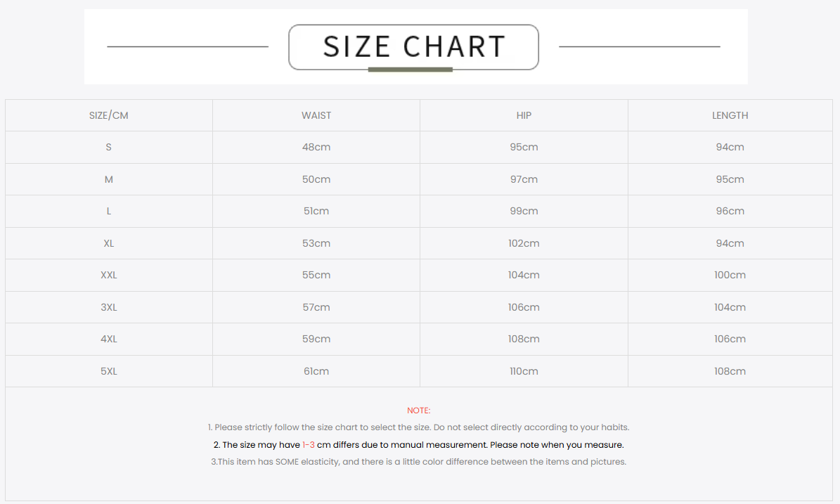This screenshot has height=504, width=840.
Task: Click the red 1-3 text in note 2
Action: [309, 445]
